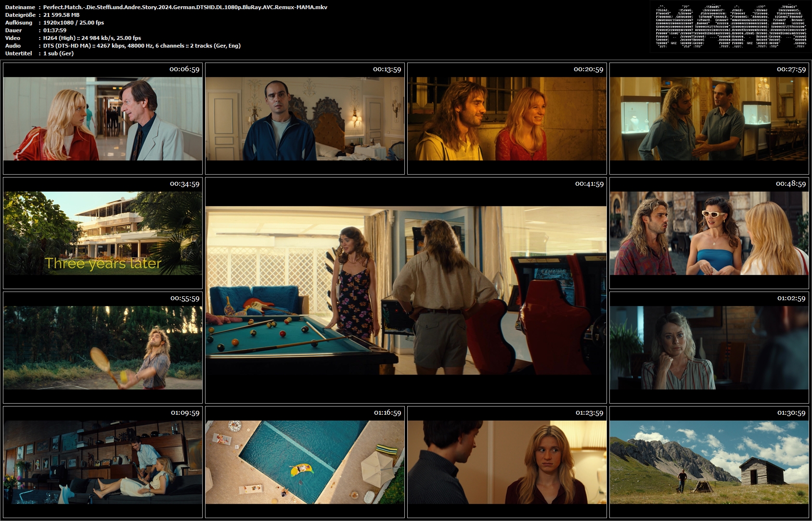Viewport: 812px width, 521px height.
Task: Select the tennis racket frame at 00:55:59
Action: coord(103,347)
